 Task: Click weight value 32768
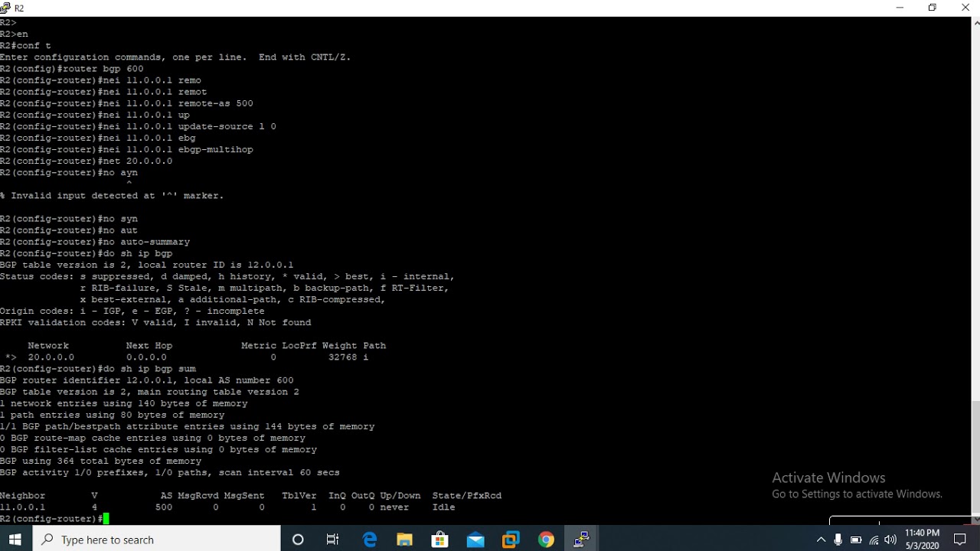pyautogui.click(x=343, y=357)
